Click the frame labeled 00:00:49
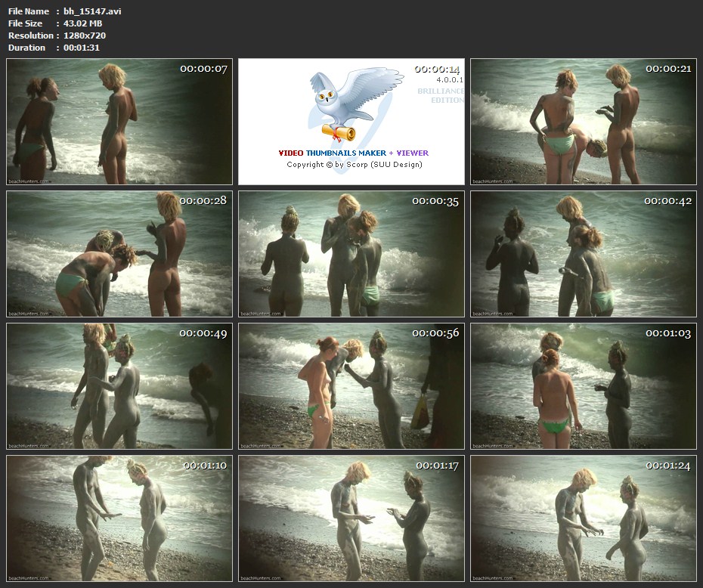This screenshot has height=588, width=703. (x=119, y=385)
